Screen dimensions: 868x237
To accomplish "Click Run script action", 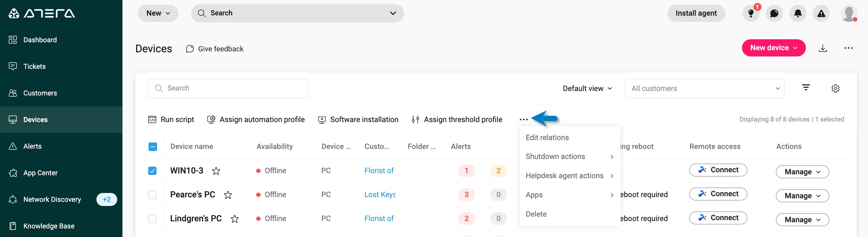I will coord(171,119).
